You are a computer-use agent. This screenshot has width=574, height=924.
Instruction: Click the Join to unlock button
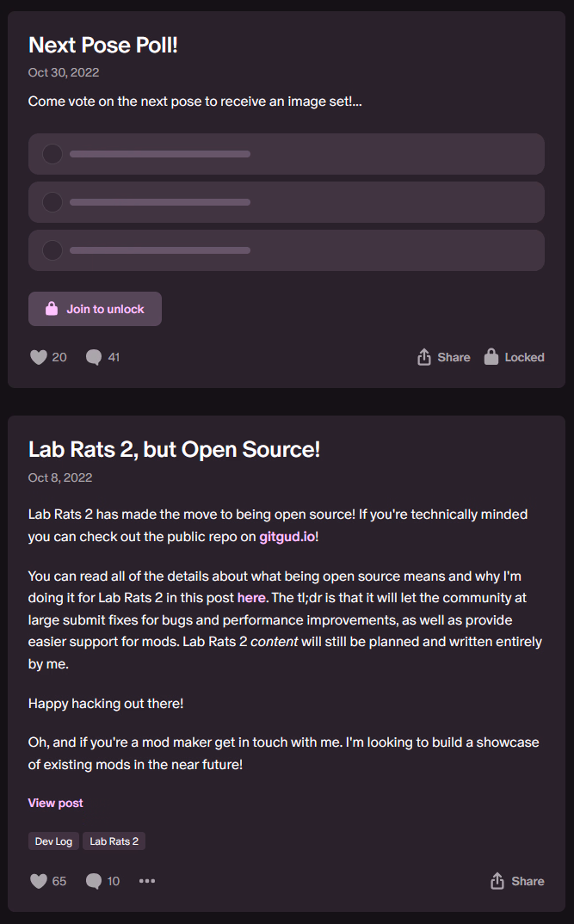(x=95, y=309)
